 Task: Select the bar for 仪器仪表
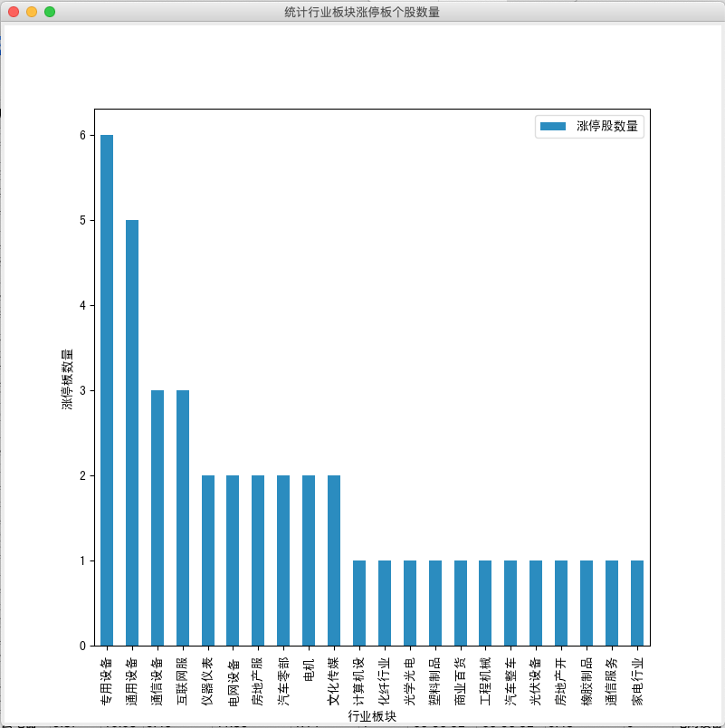(208, 560)
